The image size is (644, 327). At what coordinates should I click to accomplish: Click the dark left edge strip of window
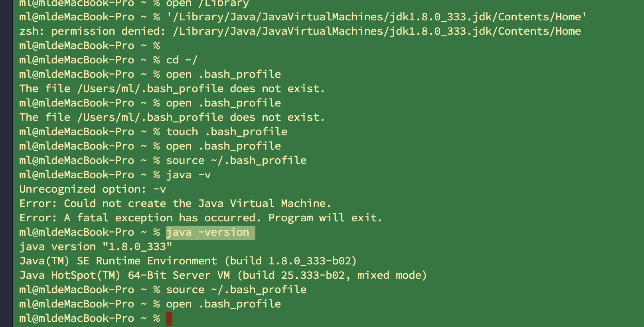(6, 163)
